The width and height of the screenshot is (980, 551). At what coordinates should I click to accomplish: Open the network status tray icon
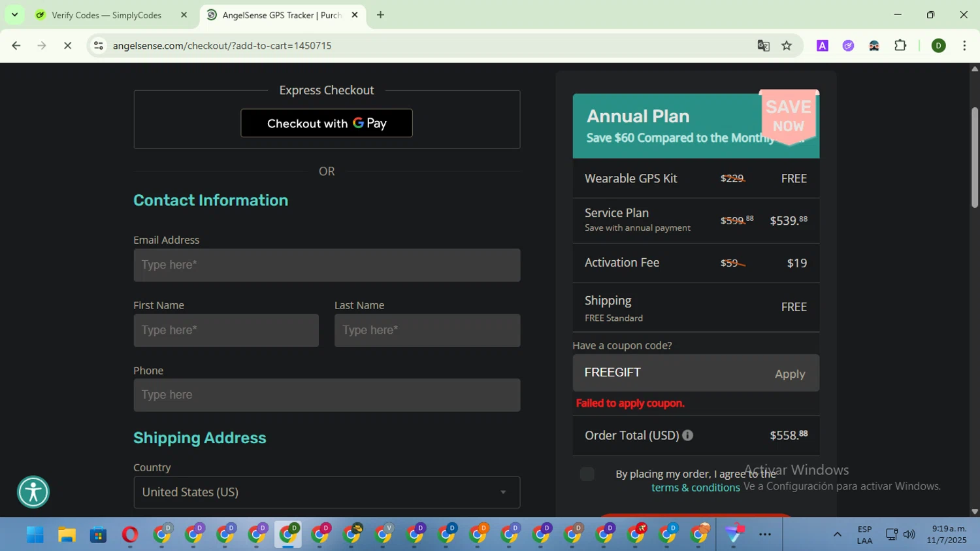(x=892, y=535)
